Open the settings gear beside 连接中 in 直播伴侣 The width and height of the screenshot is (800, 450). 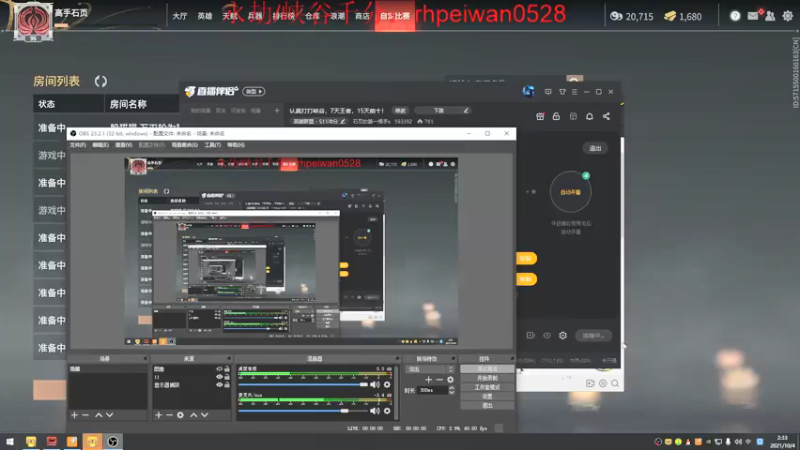(x=563, y=336)
